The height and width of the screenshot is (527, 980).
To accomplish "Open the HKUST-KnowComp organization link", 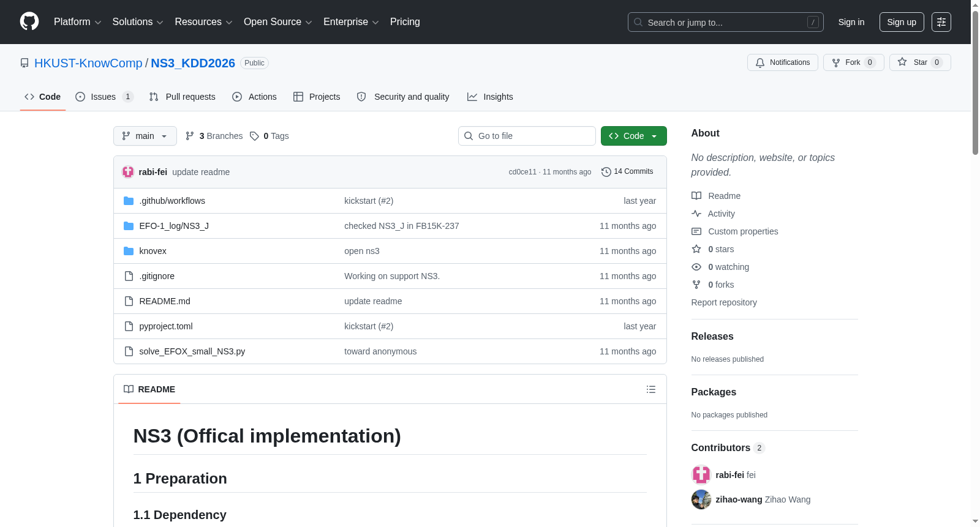I will click(x=88, y=63).
